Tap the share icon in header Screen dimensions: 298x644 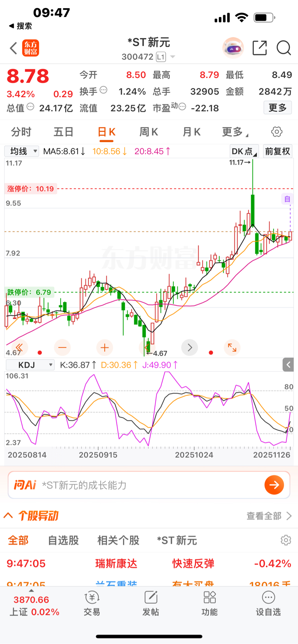tap(260, 48)
